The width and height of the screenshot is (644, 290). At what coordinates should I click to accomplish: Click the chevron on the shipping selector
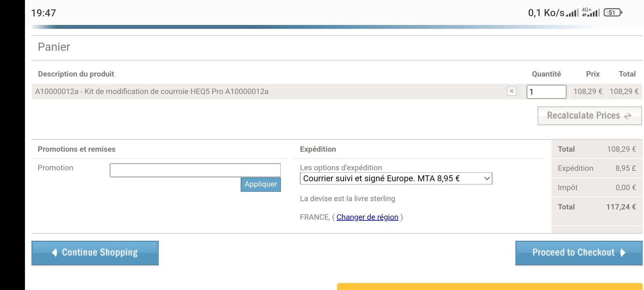tap(486, 178)
